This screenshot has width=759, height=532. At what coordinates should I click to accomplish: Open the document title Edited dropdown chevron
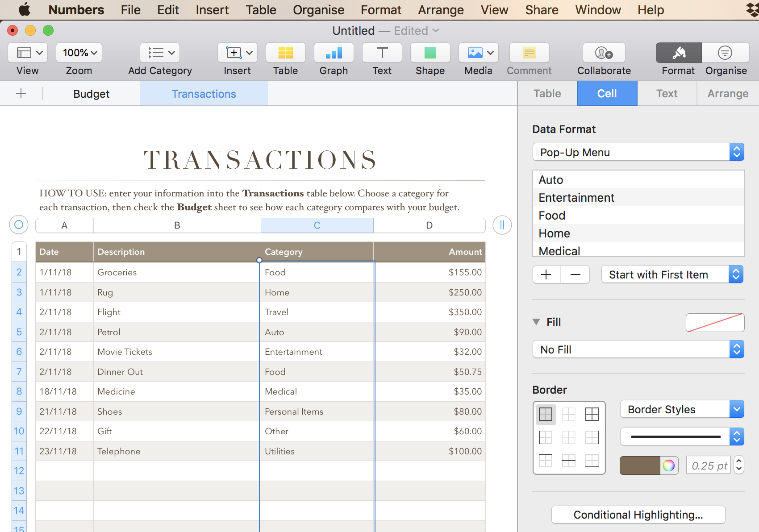436,30
